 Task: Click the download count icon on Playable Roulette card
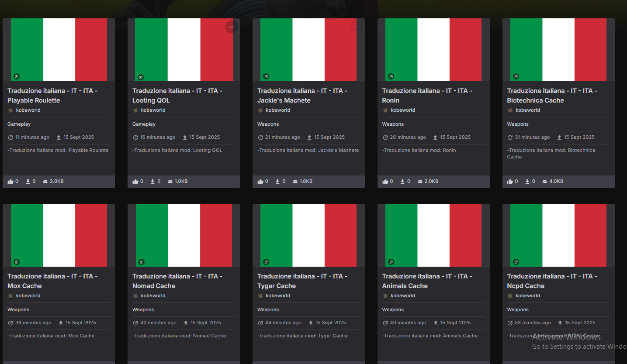(x=28, y=182)
